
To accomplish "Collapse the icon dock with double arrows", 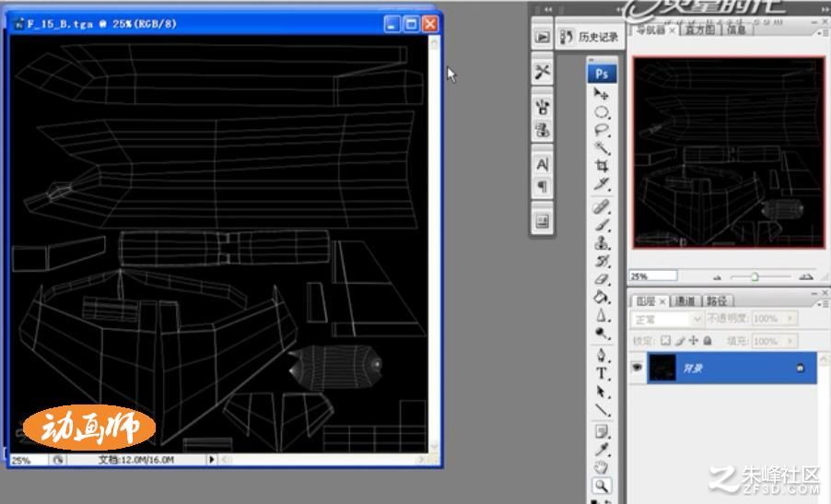I will (546, 9).
